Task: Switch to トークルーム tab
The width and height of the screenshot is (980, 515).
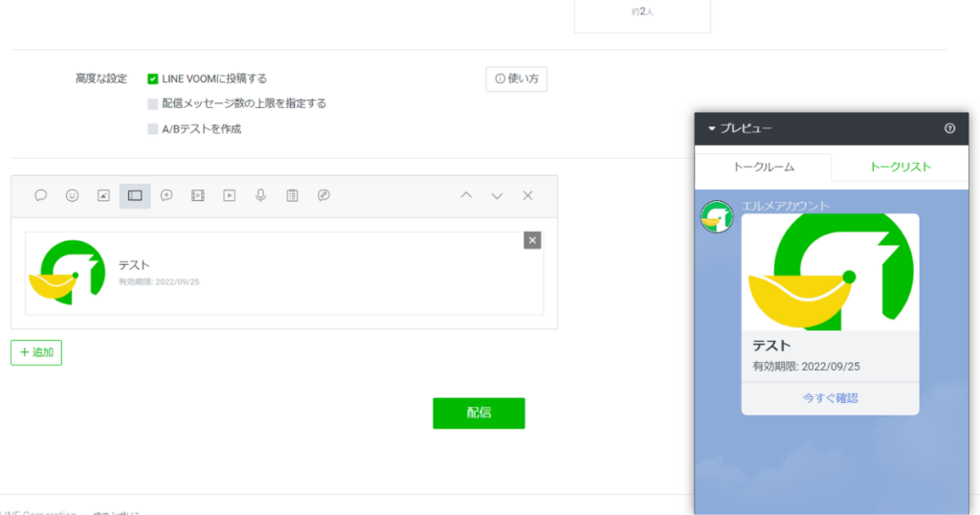Action: (x=763, y=167)
